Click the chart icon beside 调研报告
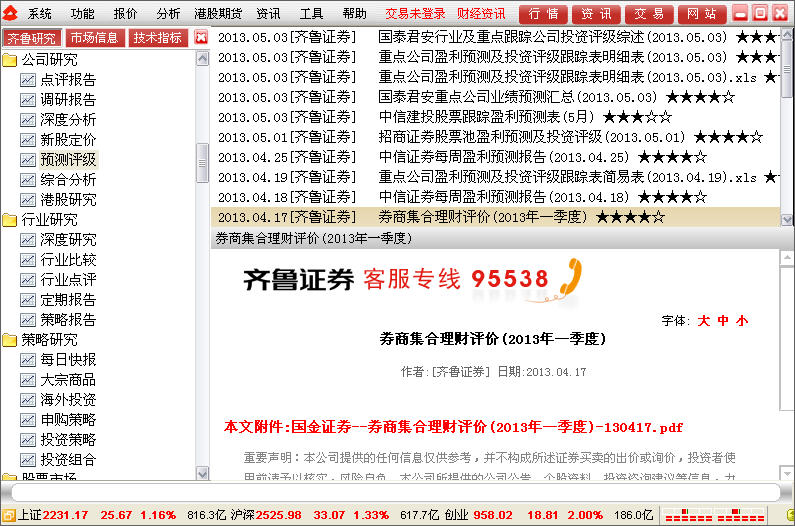The image size is (795, 526). (x=28, y=99)
